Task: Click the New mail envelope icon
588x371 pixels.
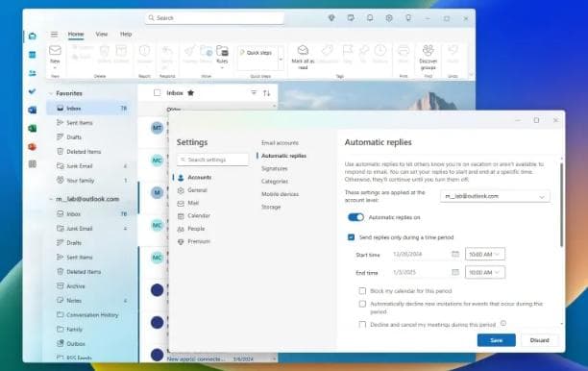Action: (x=55, y=50)
